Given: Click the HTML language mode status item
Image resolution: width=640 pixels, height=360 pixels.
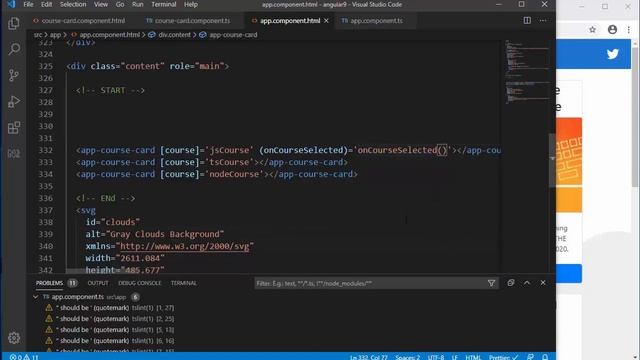Looking at the screenshot, I should (473, 357).
